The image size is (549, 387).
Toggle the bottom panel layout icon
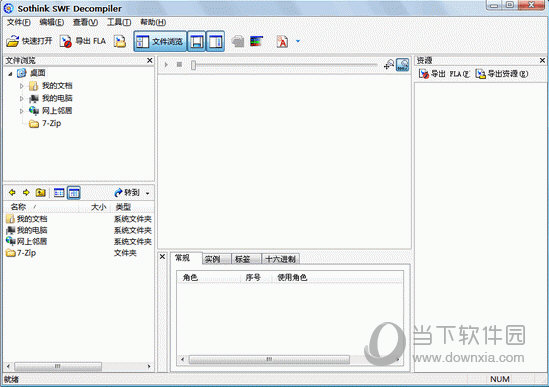coord(196,42)
